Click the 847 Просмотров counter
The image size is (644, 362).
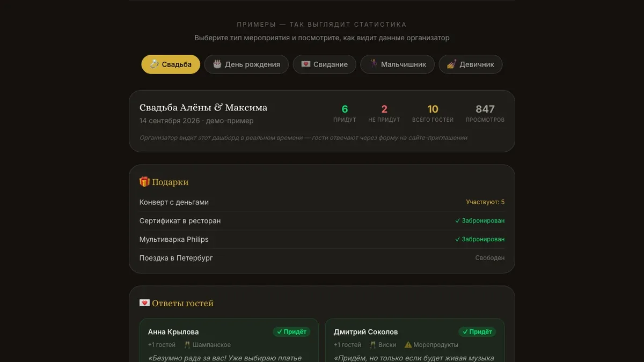485,114
